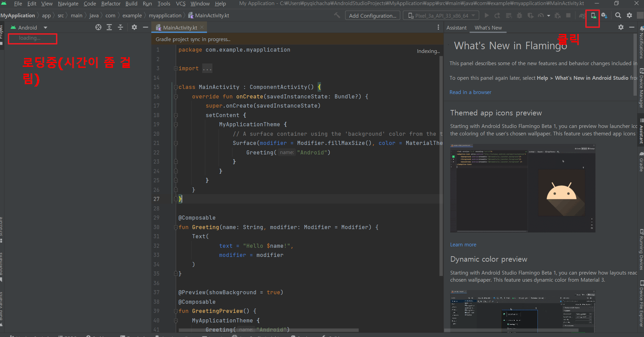Hide the Project tool window

tap(146, 27)
